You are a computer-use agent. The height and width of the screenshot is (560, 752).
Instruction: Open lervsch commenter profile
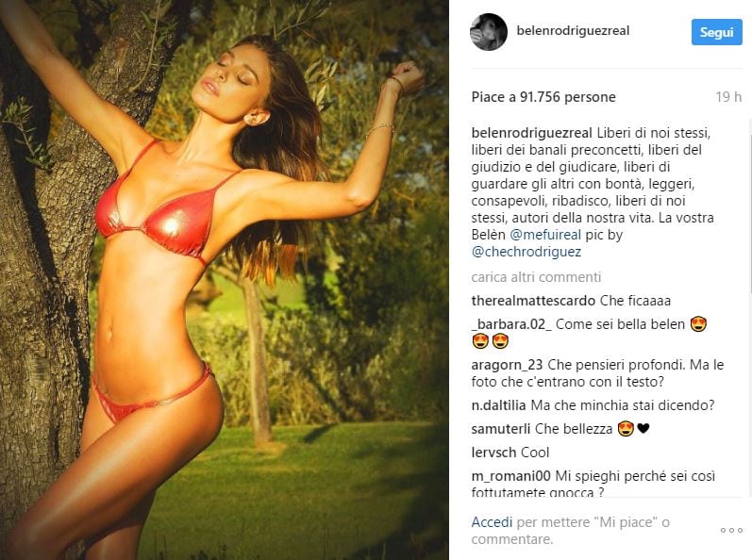(x=493, y=453)
